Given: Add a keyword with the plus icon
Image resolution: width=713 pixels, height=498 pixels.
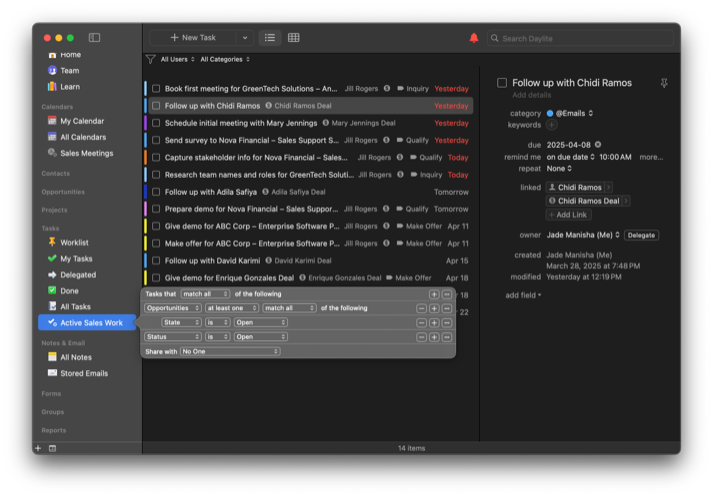Looking at the screenshot, I should (x=552, y=125).
